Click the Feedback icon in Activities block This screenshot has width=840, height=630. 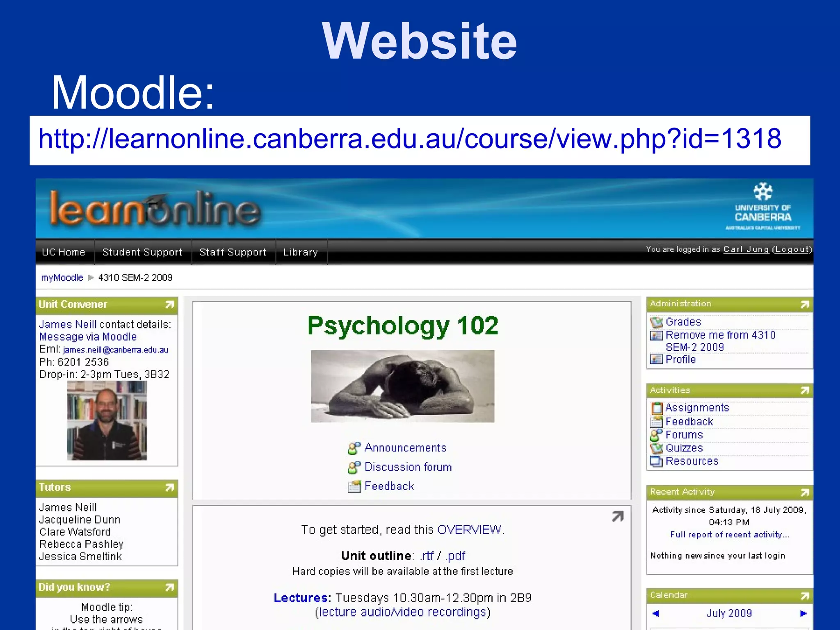(657, 421)
